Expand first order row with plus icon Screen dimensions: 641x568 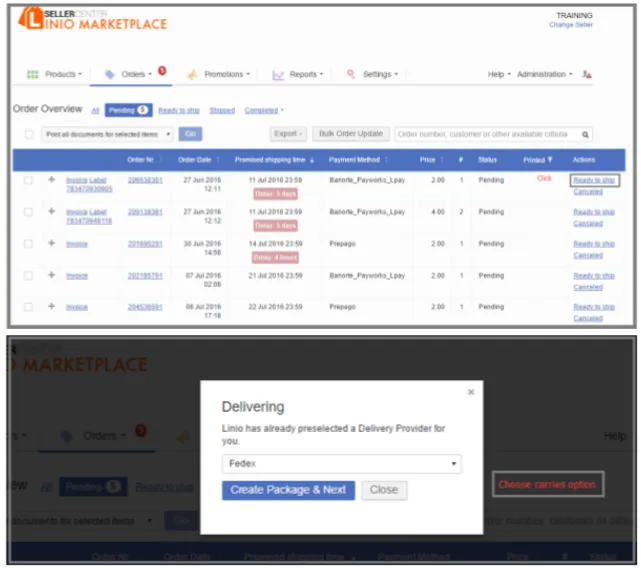(x=52, y=180)
